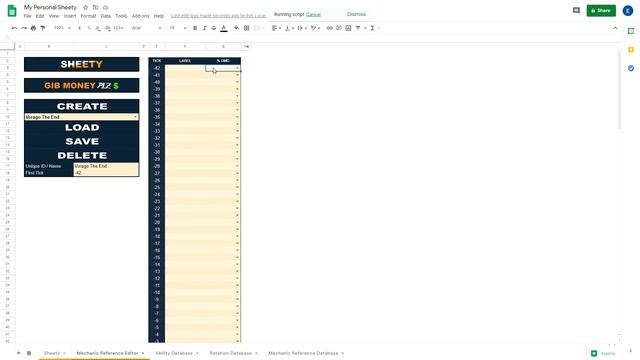Click the Redo icon in toolbar

[24, 28]
